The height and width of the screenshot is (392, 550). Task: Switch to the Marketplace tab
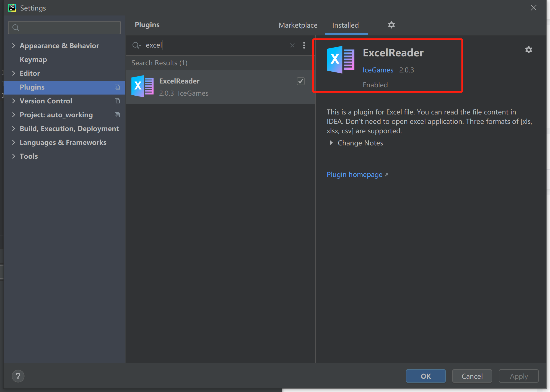[x=298, y=25]
